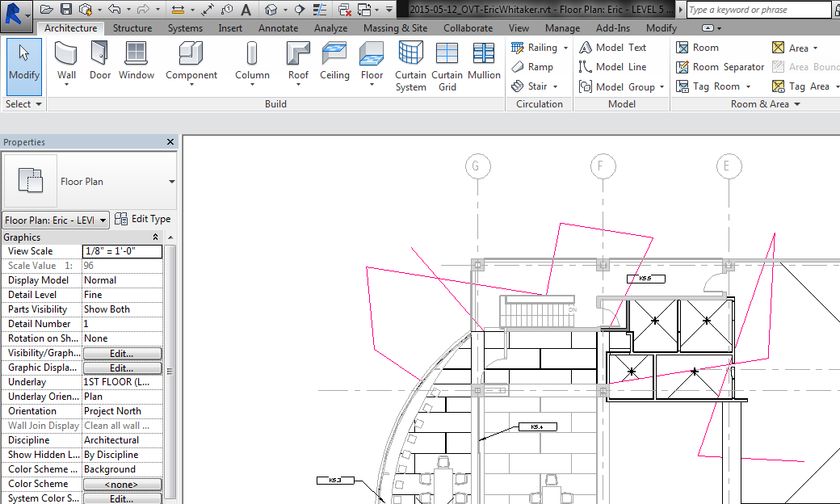Click Edit for Visibility/Graphics Overrides

click(122, 354)
